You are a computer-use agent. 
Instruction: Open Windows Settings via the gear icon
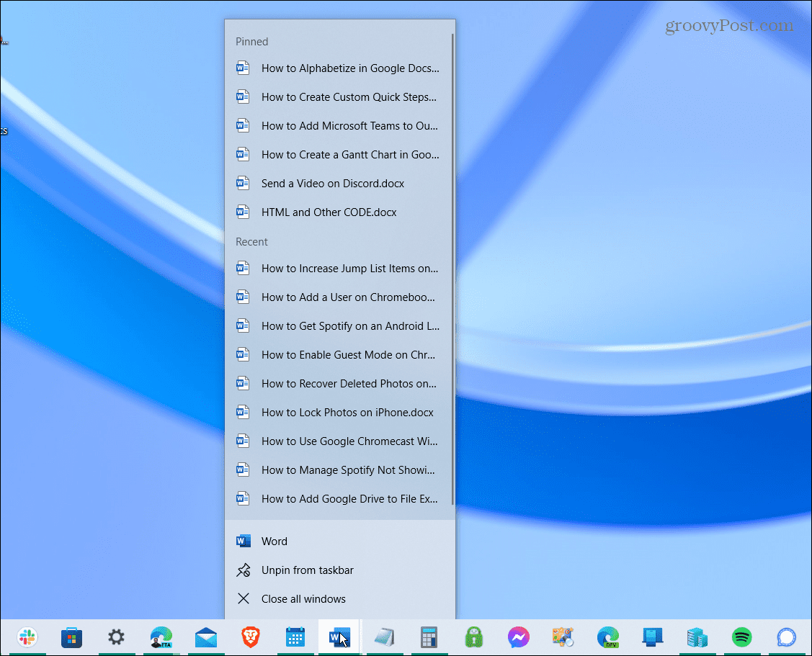point(115,638)
